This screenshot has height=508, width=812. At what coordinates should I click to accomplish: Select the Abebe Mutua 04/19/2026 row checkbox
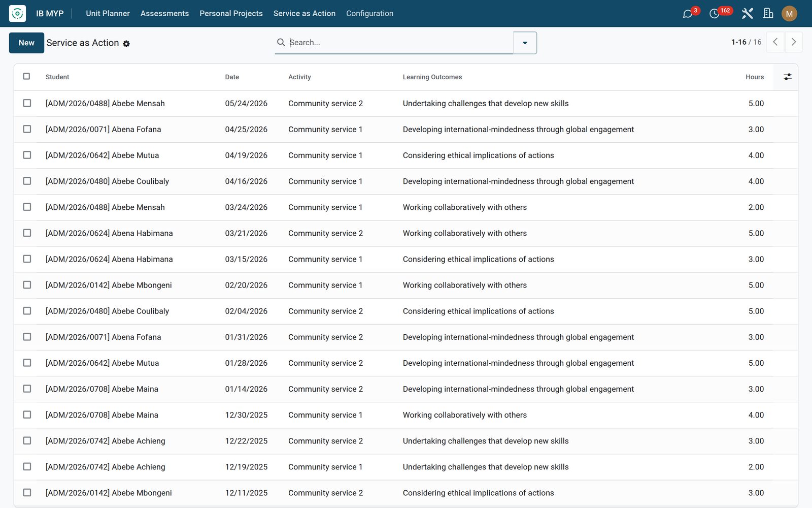27,155
